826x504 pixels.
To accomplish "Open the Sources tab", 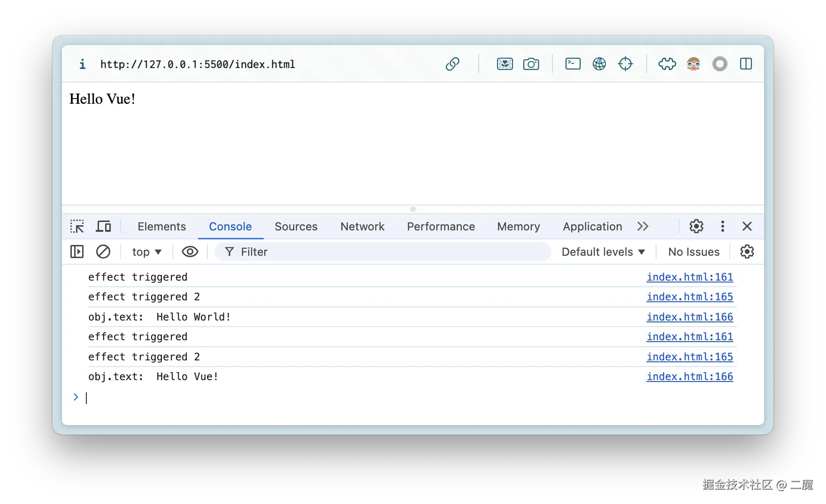I will [x=296, y=226].
